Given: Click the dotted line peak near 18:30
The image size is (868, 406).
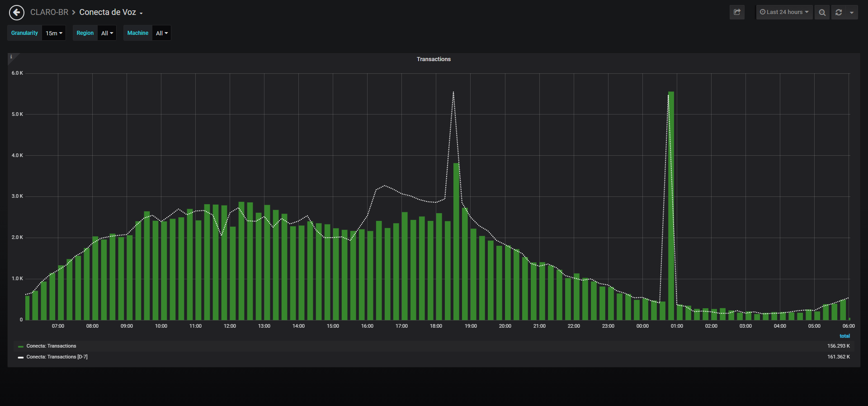Looking at the screenshot, I should tap(453, 92).
